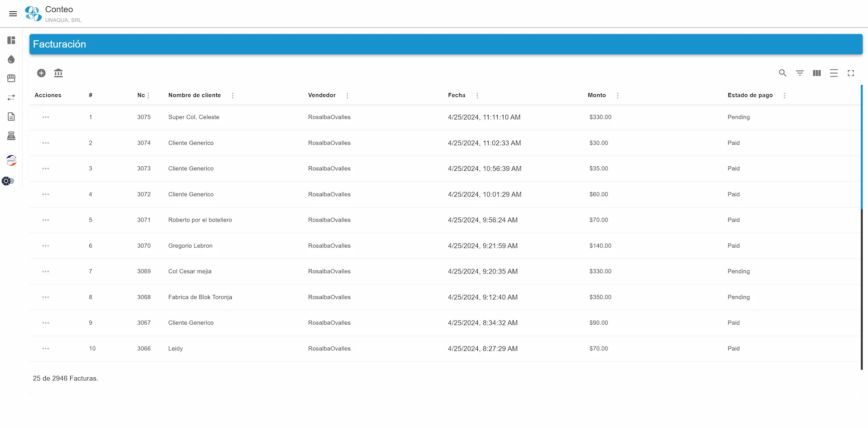The height and width of the screenshot is (428, 868).
Task: Sort by Estado de pago column header
Action: pos(750,95)
